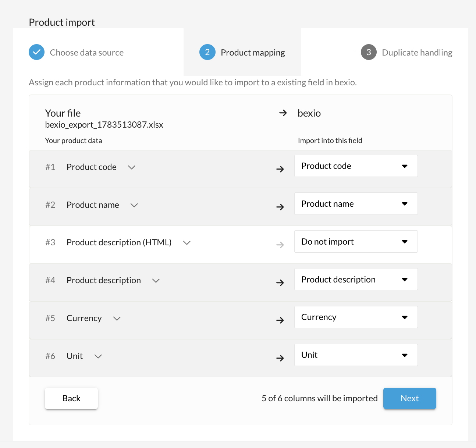Click the file name bexio_export_1783513087.xlsx
The height and width of the screenshot is (448, 476).
point(104,125)
